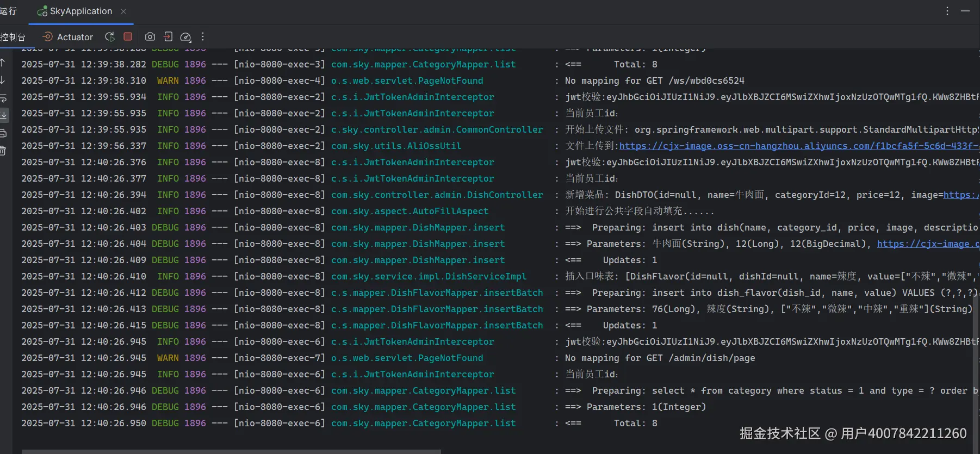
Task: Open the profiler gauge dropdown icon
Action: 185,37
